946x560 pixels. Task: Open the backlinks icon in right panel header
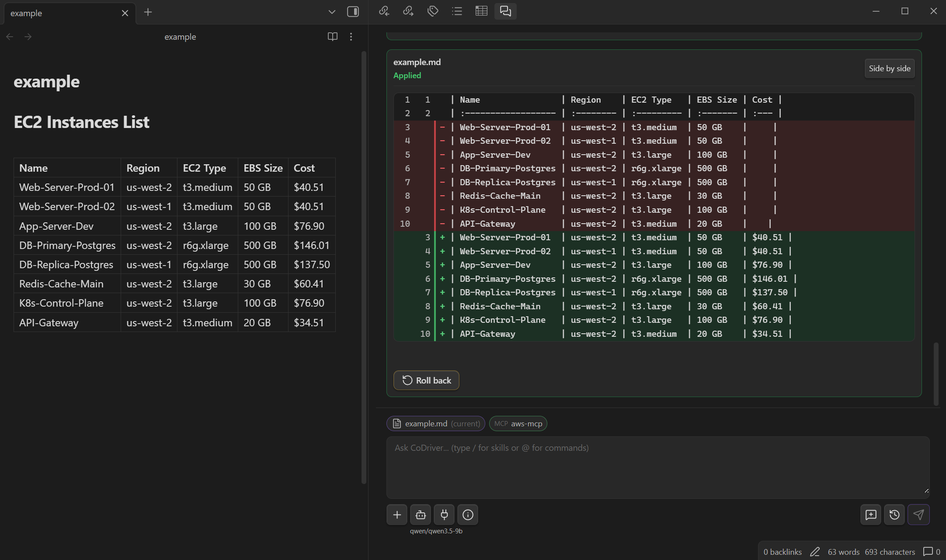[384, 11]
